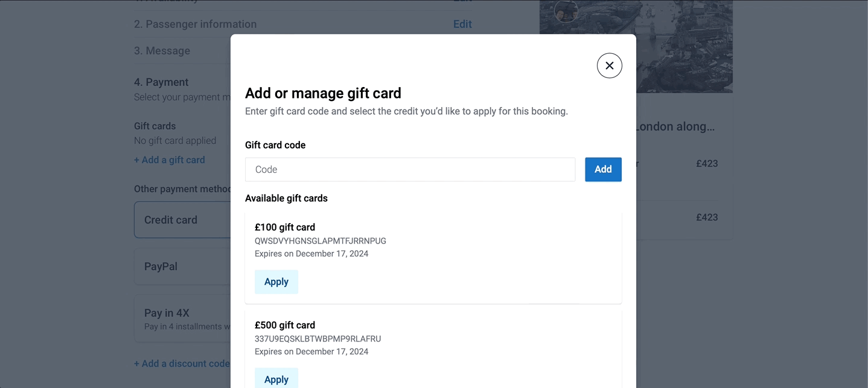Click the Add a discount code link
The height and width of the screenshot is (388, 868).
(x=182, y=363)
